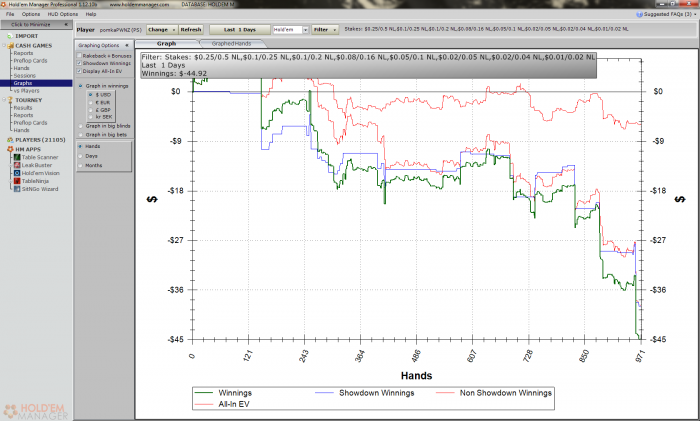This screenshot has width=700, height=421.
Task: Toggle the Display All-In EV checkbox
Action: (x=79, y=71)
